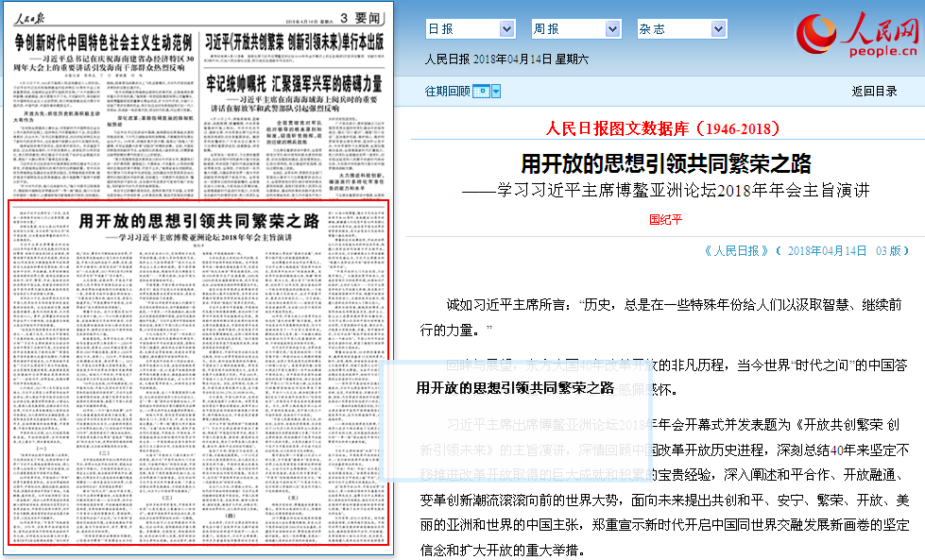Click the paragraph starting 诚如习近平主席所言
The image size is (925, 560).
[x=660, y=317]
